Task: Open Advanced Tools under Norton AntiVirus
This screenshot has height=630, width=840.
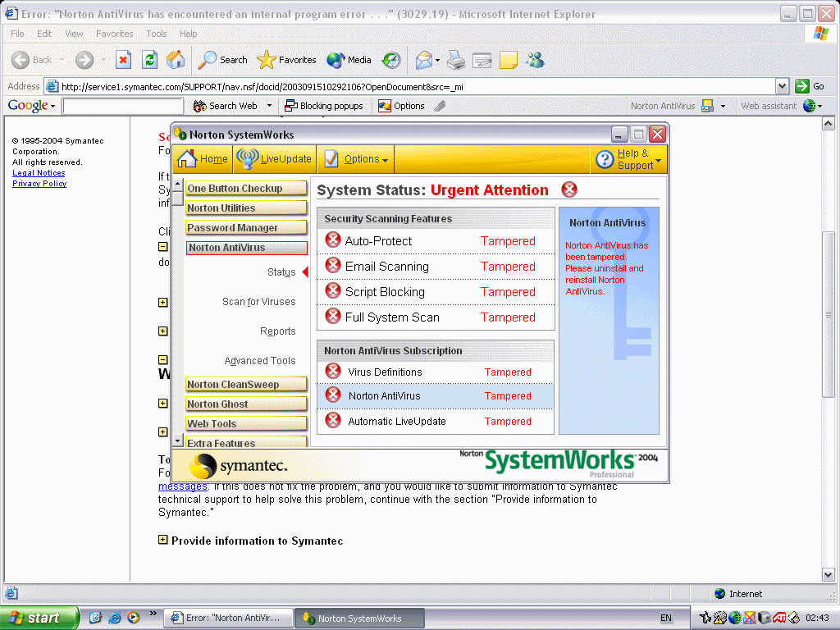Action: (260, 361)
